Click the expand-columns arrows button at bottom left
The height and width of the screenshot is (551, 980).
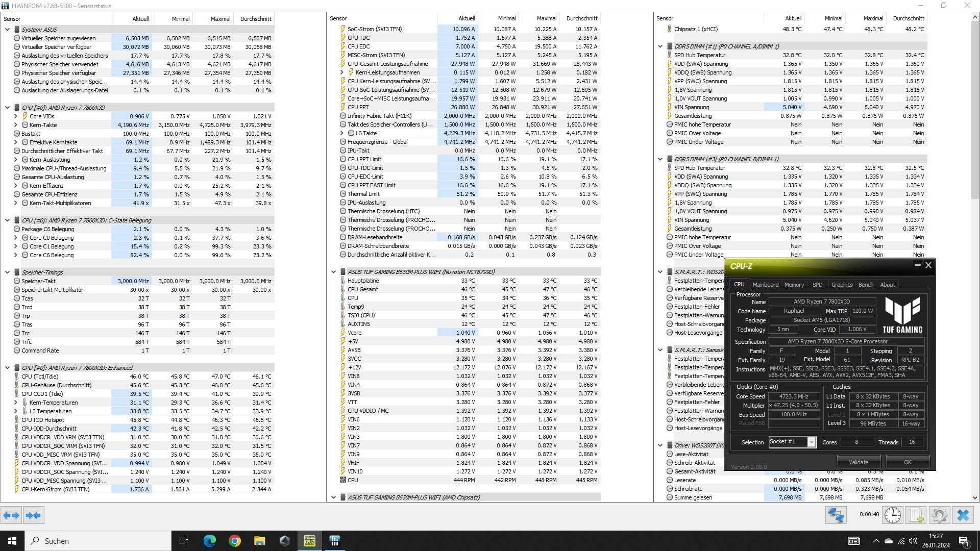tap(11, 515)
